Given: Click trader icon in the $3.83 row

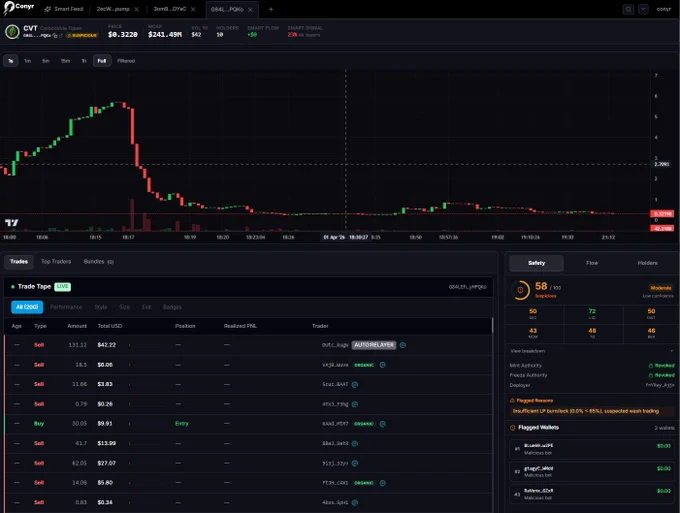Looking at the screenshot, I should pos(355,385).
